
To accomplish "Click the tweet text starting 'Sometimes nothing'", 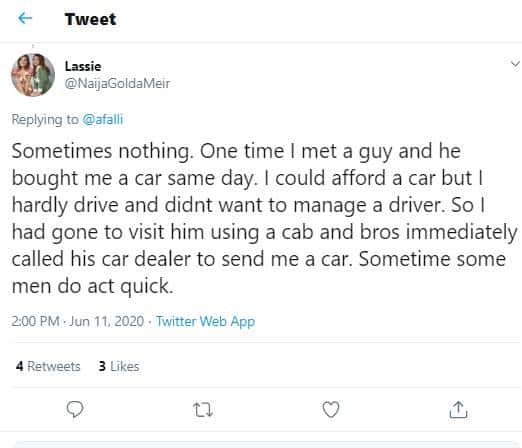I will pyautogui.click(x=264, y=218).
